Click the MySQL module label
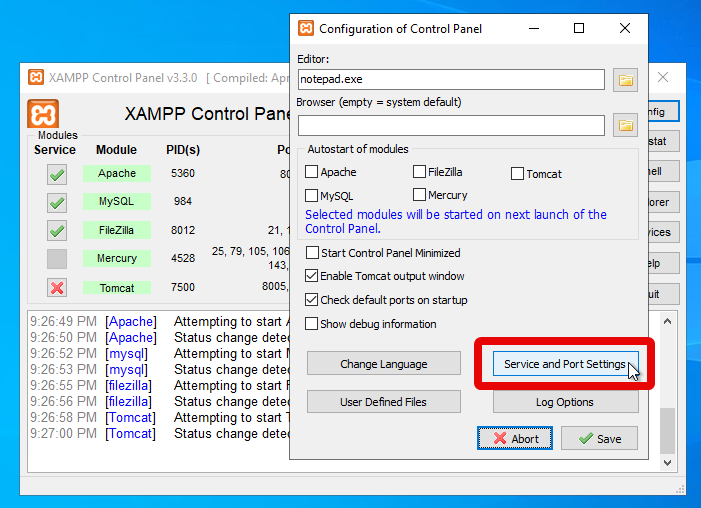 coord(117,201)
